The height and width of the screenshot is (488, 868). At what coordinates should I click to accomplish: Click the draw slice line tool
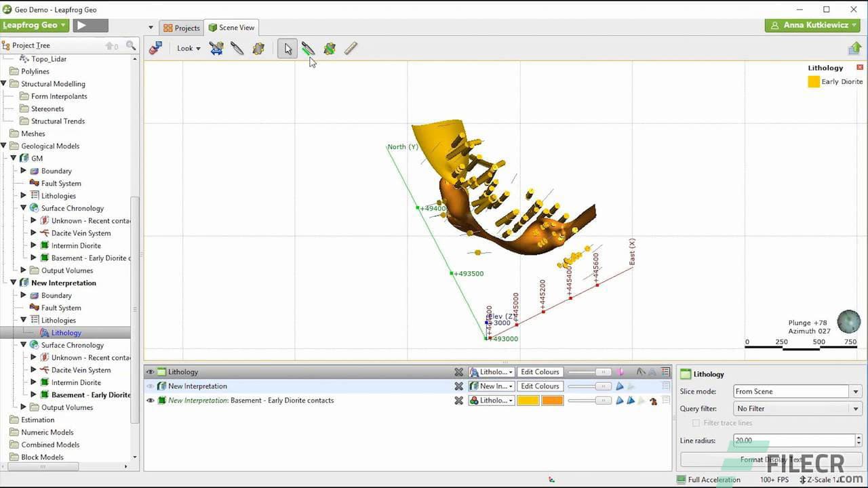pos(309,48)
